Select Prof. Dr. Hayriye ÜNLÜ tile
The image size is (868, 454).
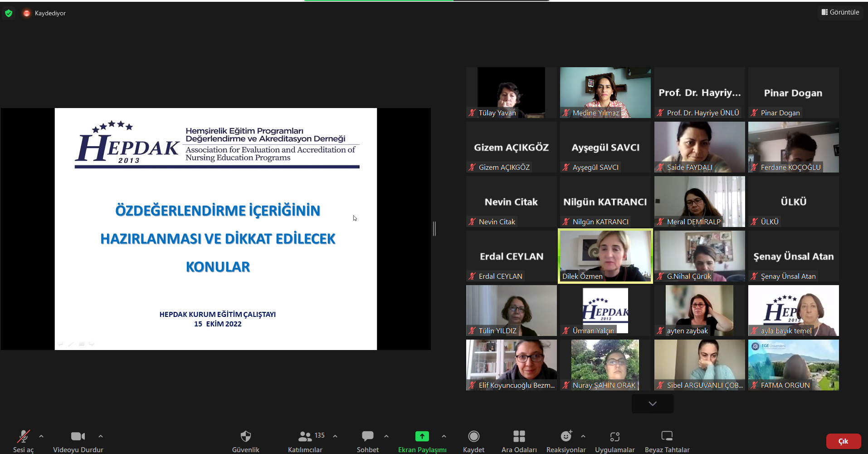700,93
